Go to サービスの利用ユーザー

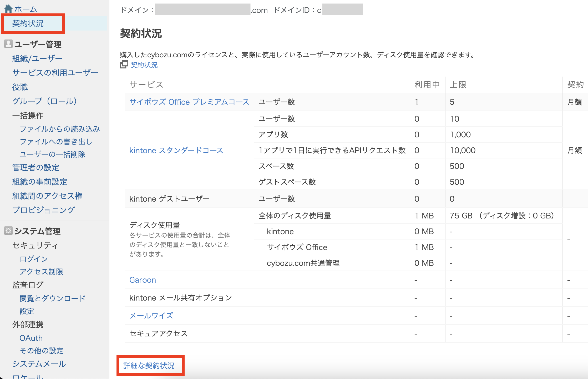pos(55,73)
